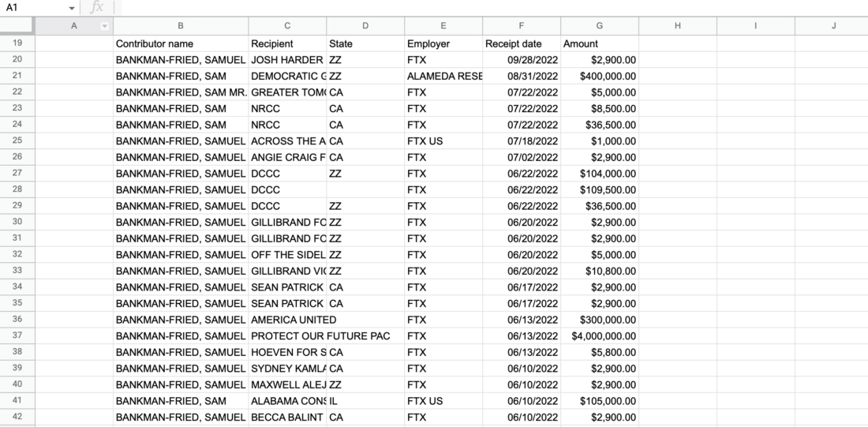Select the 'GILLIBRAND VIC' recipient cell

tap(287, 271)
